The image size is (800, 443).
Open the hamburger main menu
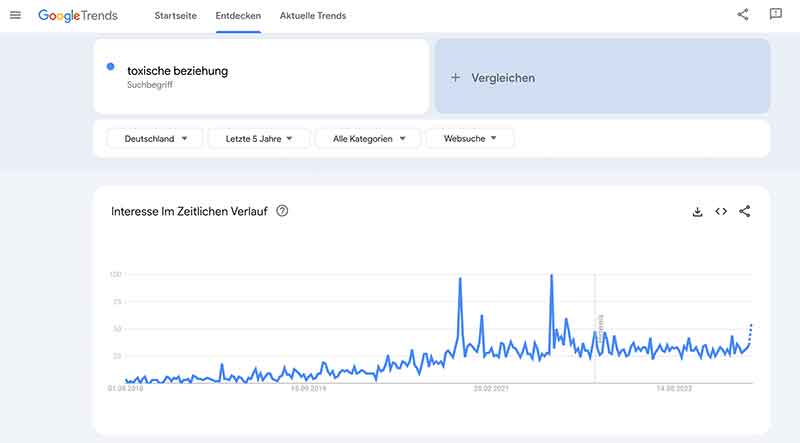[x=15, y=15]
